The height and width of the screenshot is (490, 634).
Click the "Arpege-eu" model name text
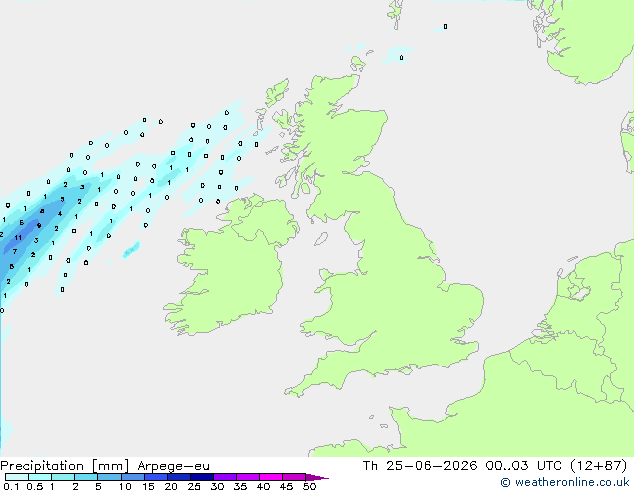(173, 466)
